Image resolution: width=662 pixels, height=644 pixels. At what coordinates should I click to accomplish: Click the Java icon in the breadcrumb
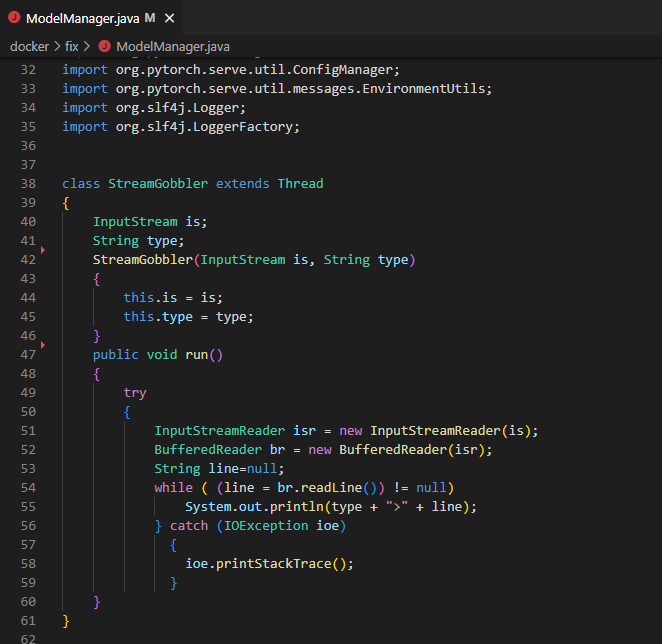(104, 46)
